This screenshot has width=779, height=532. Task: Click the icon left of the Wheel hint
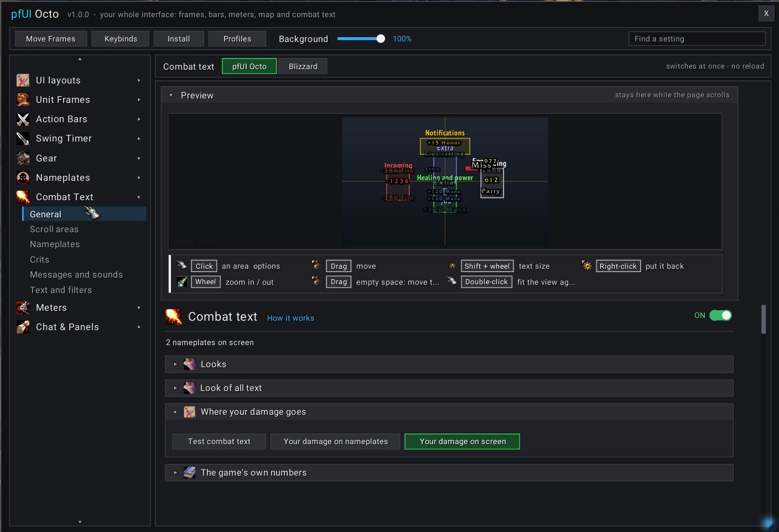coord(182,282)
